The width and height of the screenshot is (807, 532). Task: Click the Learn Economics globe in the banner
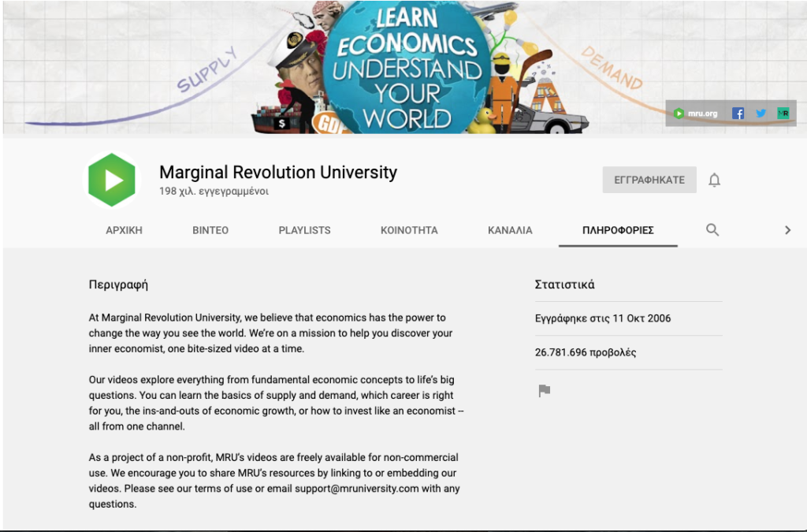[x=407, y=68]
